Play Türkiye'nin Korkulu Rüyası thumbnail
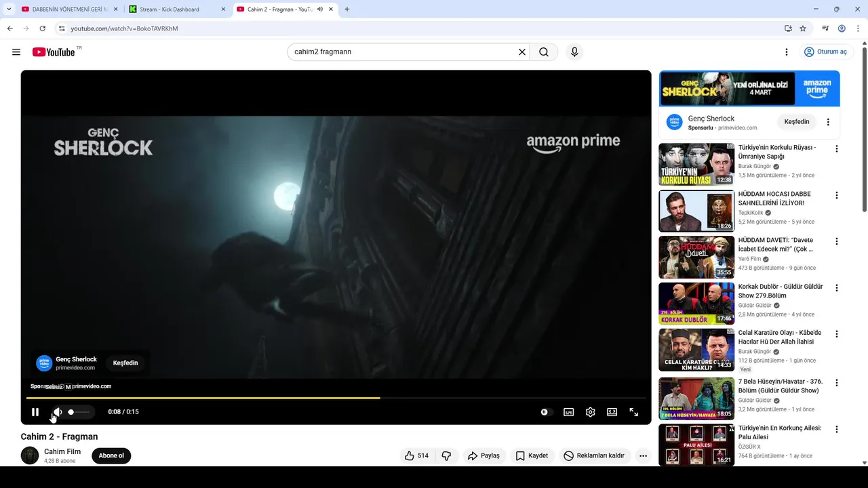Viewport: 868px width, 488px height. [696, 164]
